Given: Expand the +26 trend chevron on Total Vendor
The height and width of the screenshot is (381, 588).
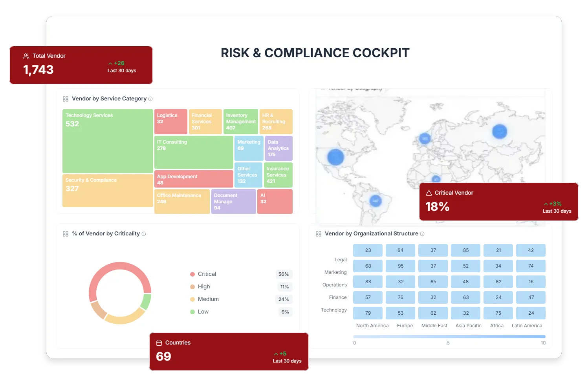Looking at the screenshot, I should click(110, 63).
